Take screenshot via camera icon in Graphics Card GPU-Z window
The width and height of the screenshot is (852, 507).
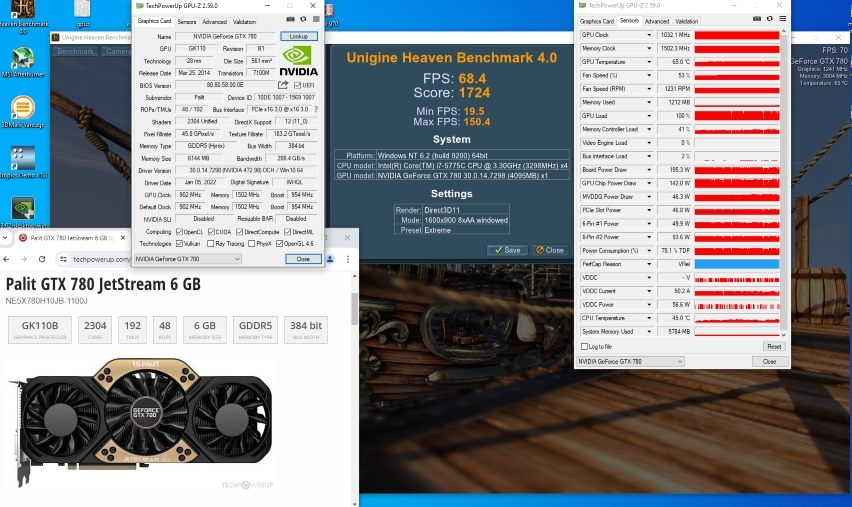(x=290, y=19)
